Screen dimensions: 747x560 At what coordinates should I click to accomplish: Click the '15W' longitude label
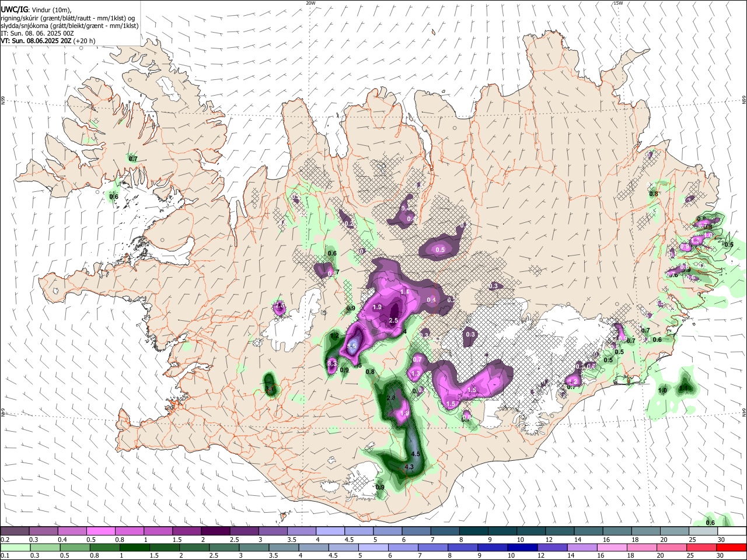pyautogui.click(x=618, y=2)
